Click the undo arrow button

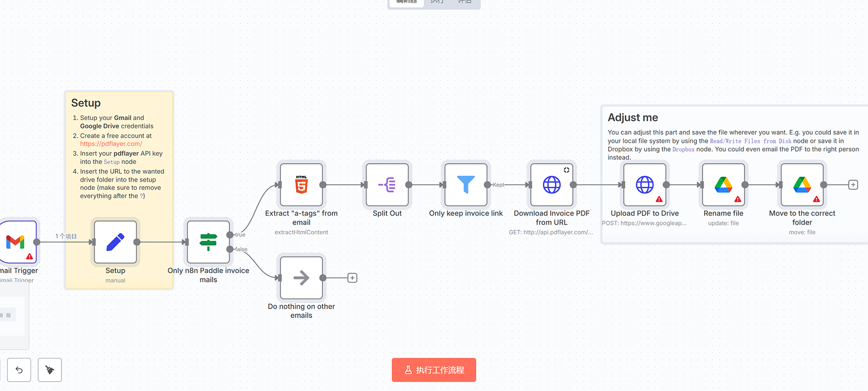[19, 370]
